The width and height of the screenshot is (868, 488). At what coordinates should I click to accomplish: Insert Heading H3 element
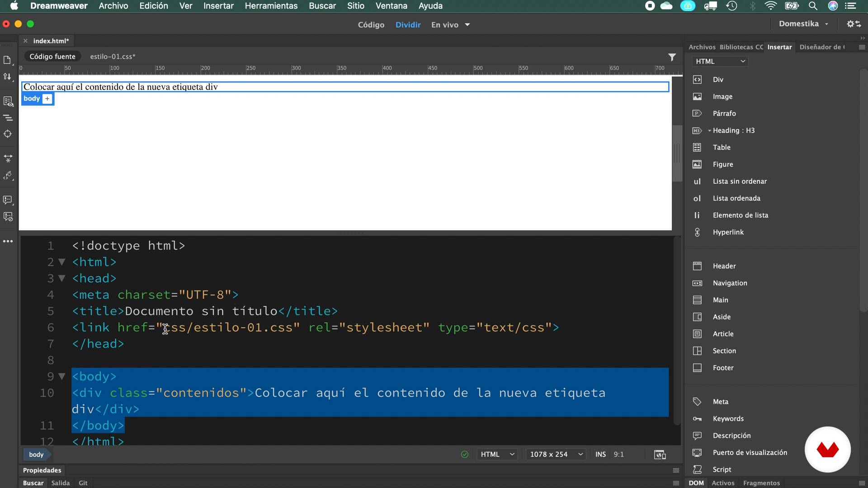[733, 131]
